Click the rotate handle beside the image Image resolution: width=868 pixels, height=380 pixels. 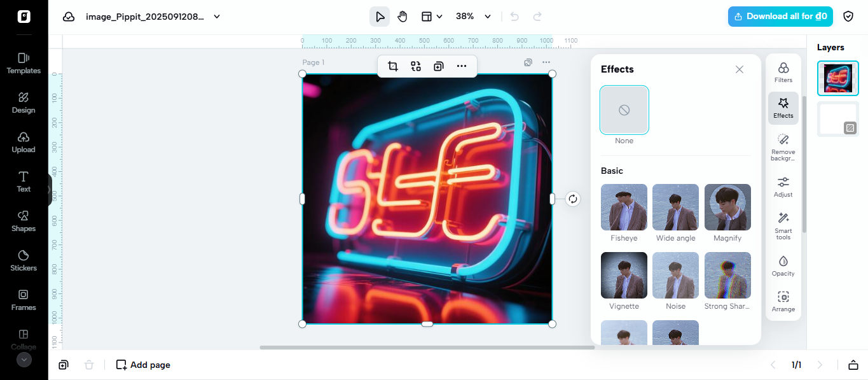pos(573,199)
